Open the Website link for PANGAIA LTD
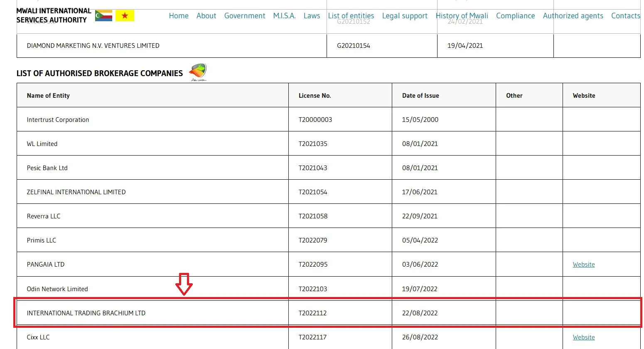The image size is (644, 349). pyautogui.click(x=584, y=265)
